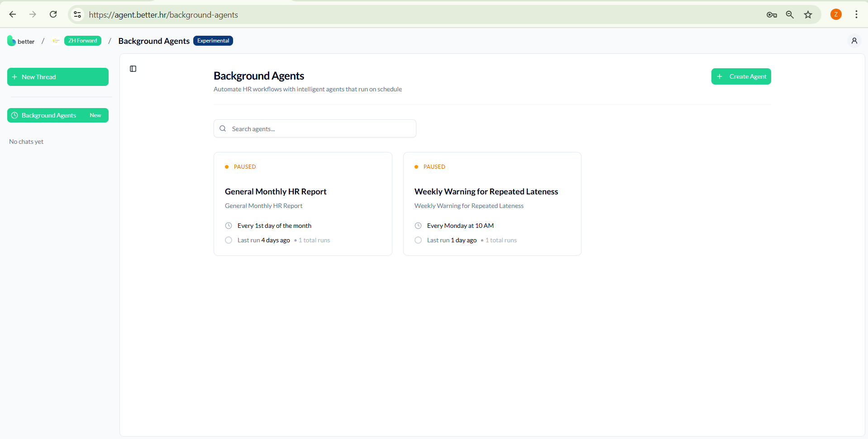The image size is (868, 439).
Task: Click the 'No chats yet' text
Action: 26,142
